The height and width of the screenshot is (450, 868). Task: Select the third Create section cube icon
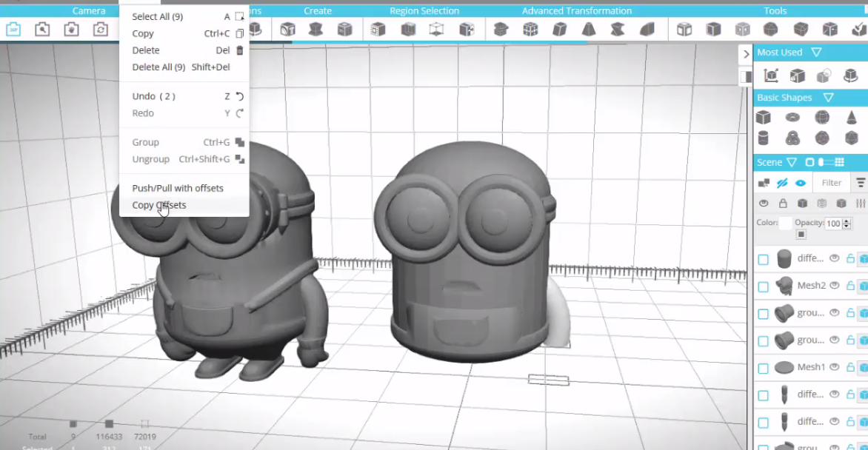coord(345,30)
